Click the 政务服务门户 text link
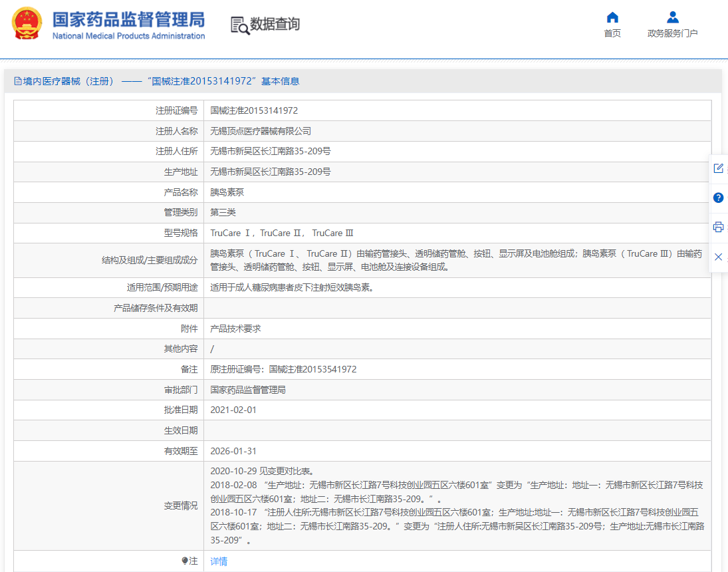This screenshot has width=728, height=572. coord(672,33)
